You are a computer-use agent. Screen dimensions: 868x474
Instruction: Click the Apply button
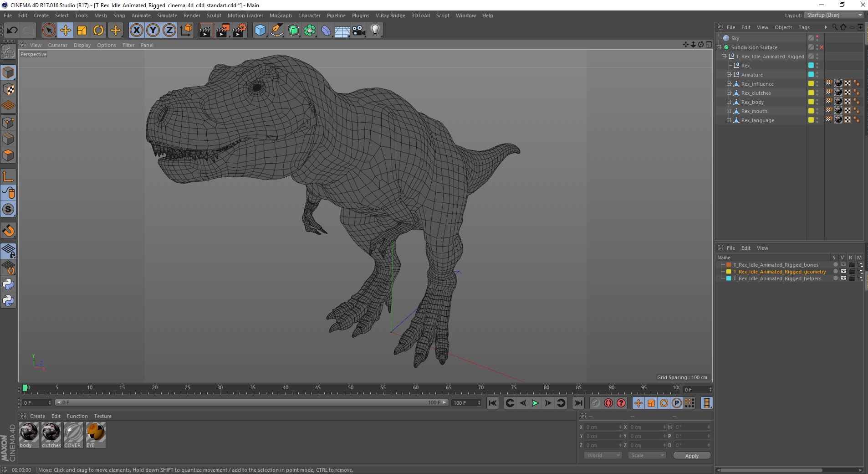click(x=692, y=456)
